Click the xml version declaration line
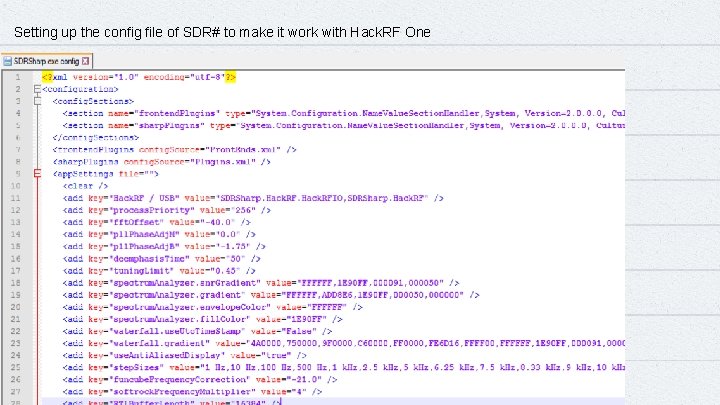720x405 pixels. tap(139, 77)
